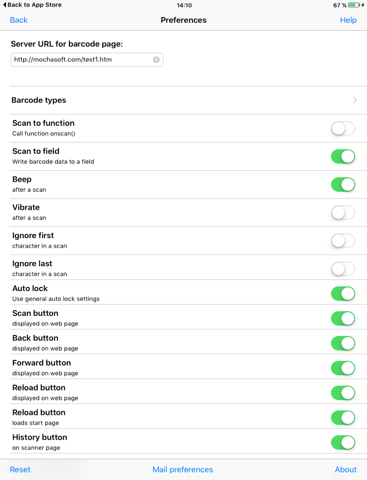
Task: Disable the Scan to field switch
Action: click(x=343, y=156)
